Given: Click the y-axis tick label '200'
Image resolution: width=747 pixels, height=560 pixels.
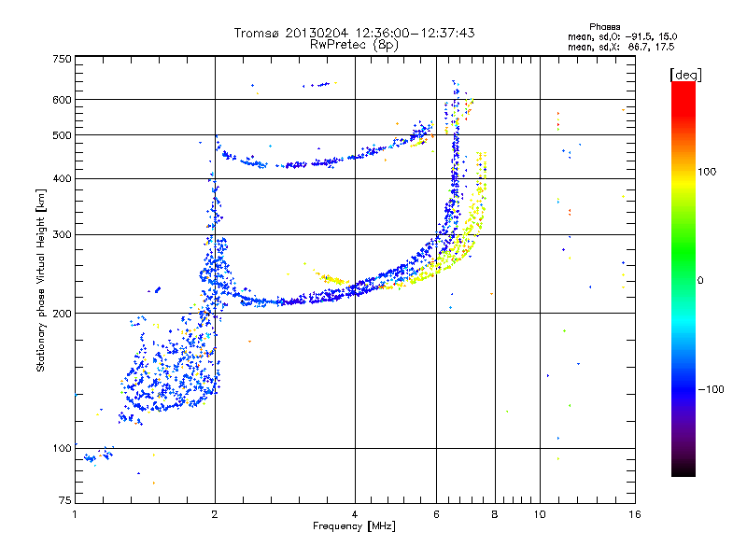Looking at the screenshot, I should [x=62, y=314].
